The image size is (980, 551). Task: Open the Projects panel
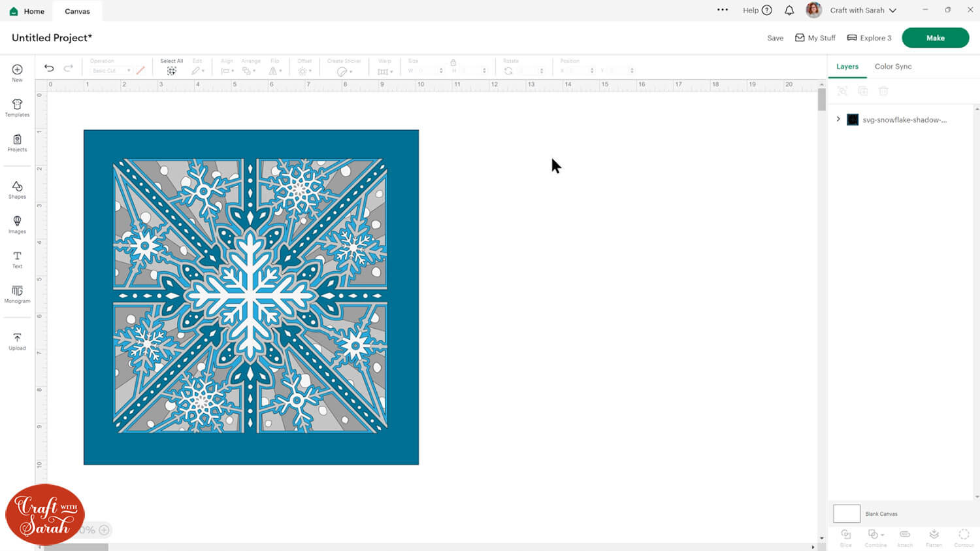coord(17,142)
